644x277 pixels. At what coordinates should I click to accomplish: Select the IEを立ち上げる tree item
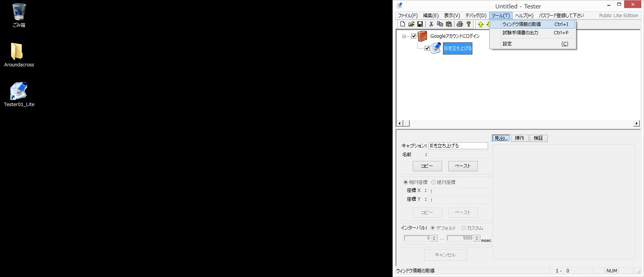coord(457,48)
